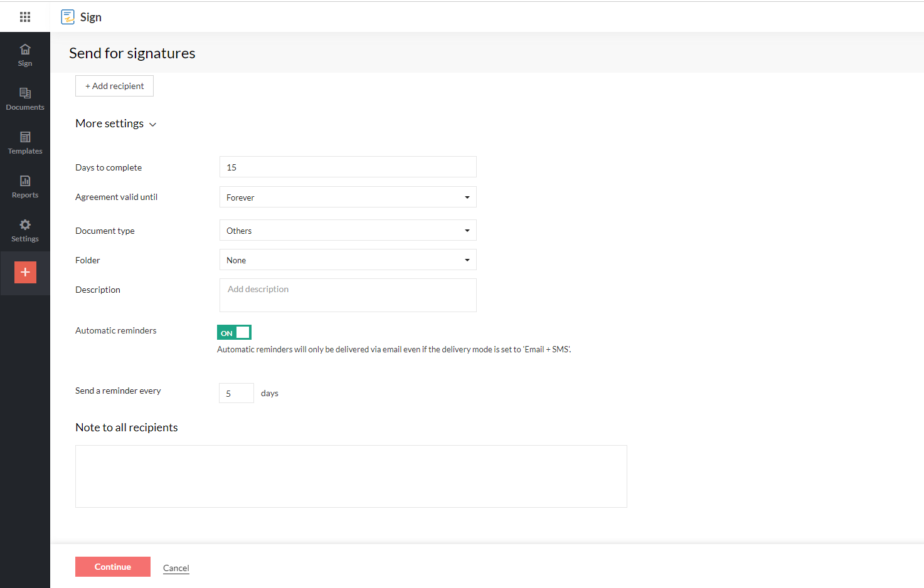Viewport: 924px width, 588px height.
Task: Click the red plus create button
Action: (x=25, y=272)
